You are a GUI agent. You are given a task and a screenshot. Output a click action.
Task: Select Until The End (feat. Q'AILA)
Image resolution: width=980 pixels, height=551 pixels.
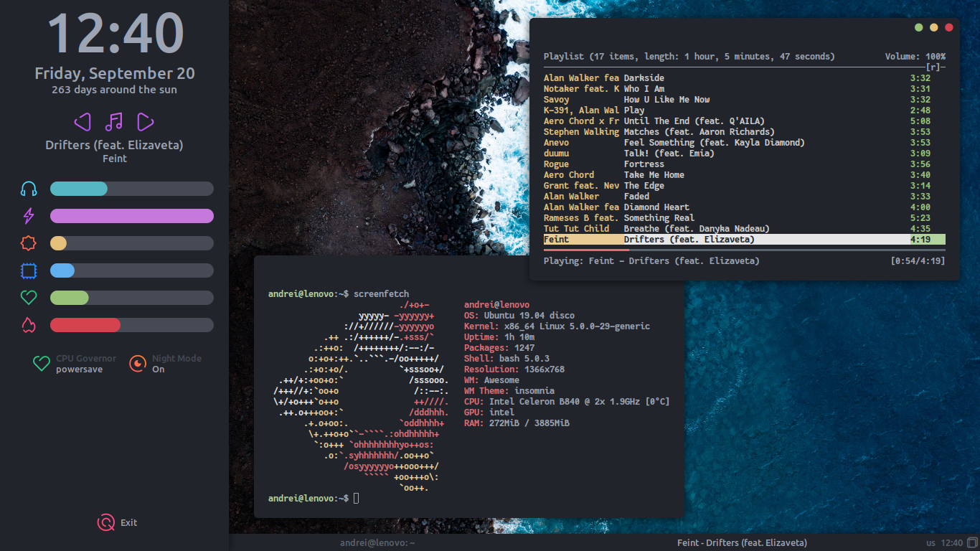745,121
